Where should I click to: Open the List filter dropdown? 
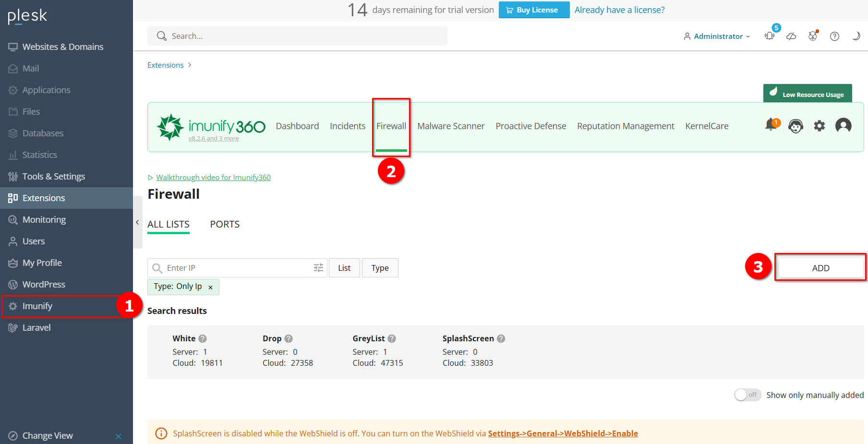pos(344,268)
